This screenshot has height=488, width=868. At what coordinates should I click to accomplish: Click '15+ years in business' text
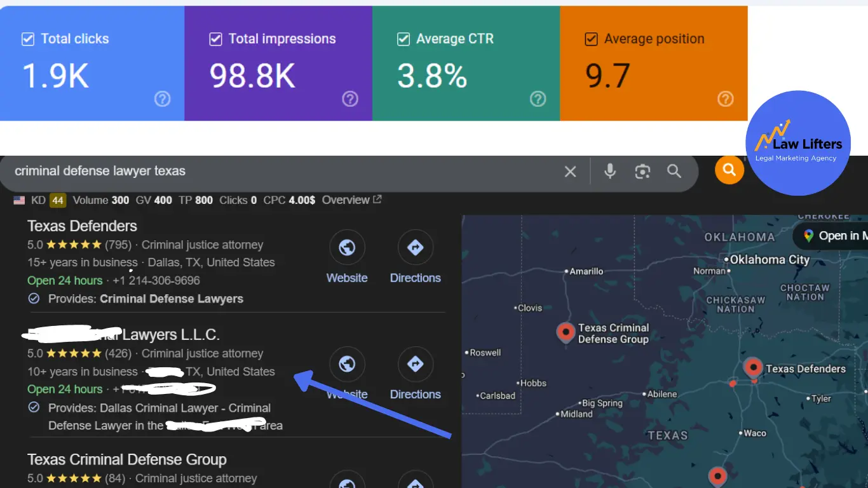point(83,262)
